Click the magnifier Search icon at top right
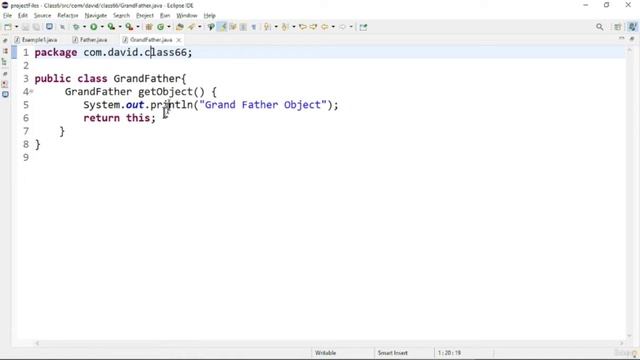The width and height of the screenshot is (640, 360). point(600,27)
